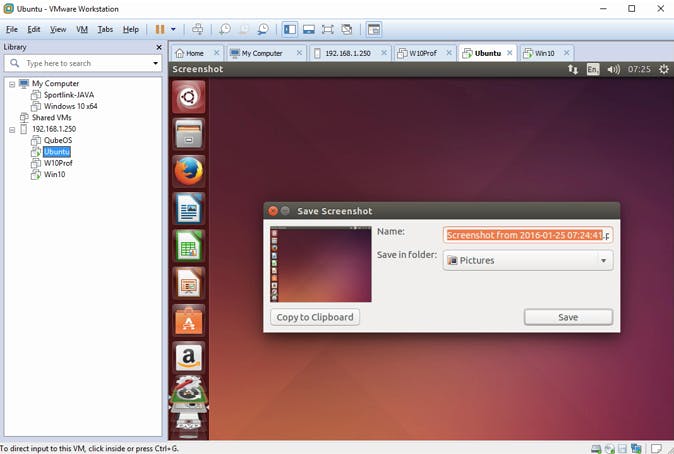Open the Ubuntu system gear menu
The width and height of the screenshot is (674, 454).
(x=663, y=69)
